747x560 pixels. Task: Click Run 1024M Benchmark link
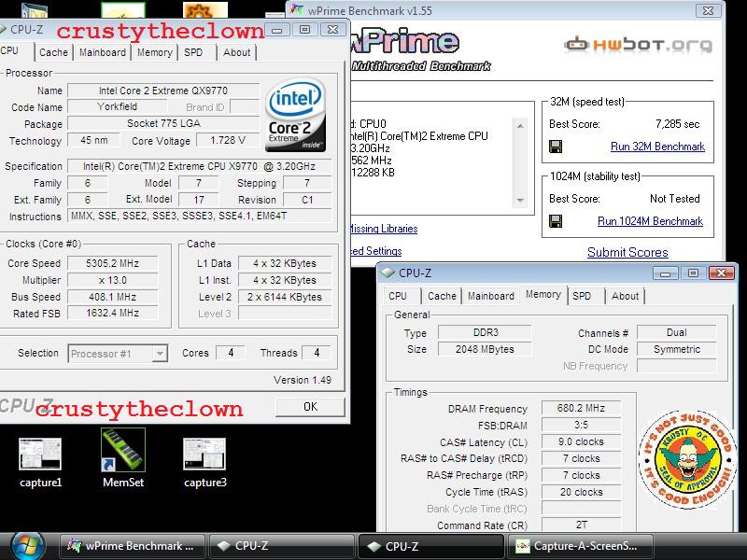click(x=650, y=221)
